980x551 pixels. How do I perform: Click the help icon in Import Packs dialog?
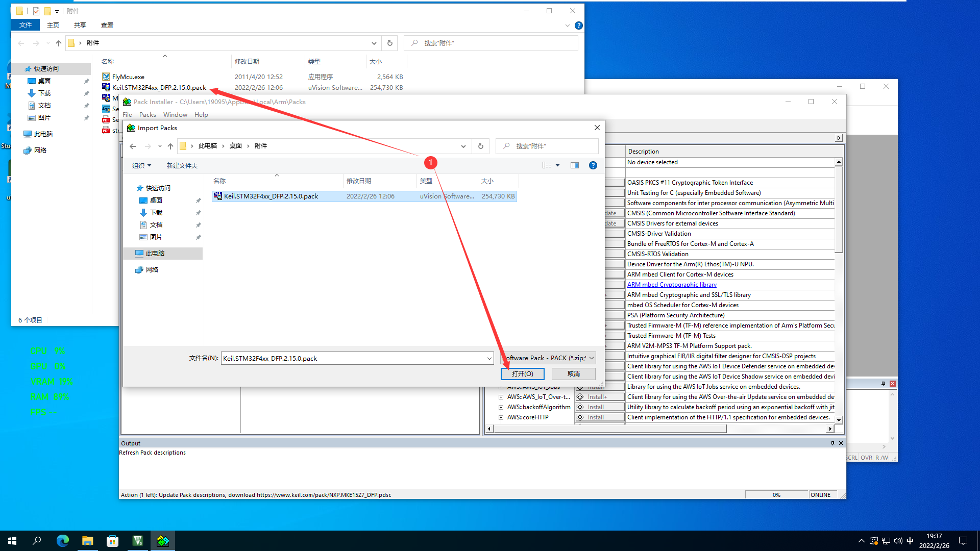click(x=593, y=165)
